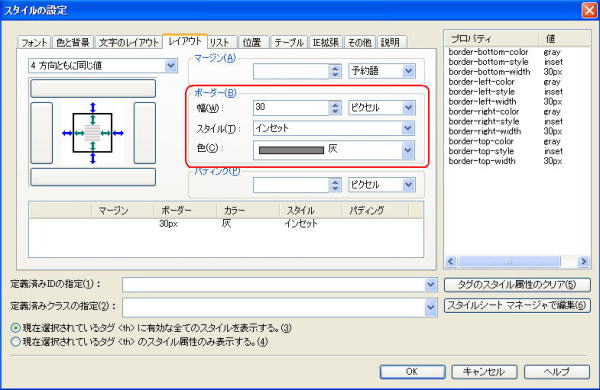This screenshot has height=390, width=600.
Task: Select the border-right-color property row
Action: tap(518, 112)
